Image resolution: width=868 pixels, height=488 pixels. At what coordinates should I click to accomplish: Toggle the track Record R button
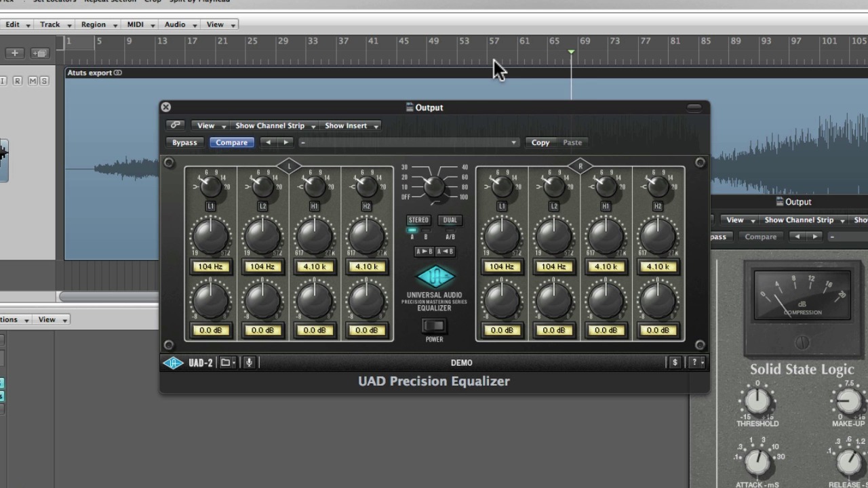tap(18, 81)
